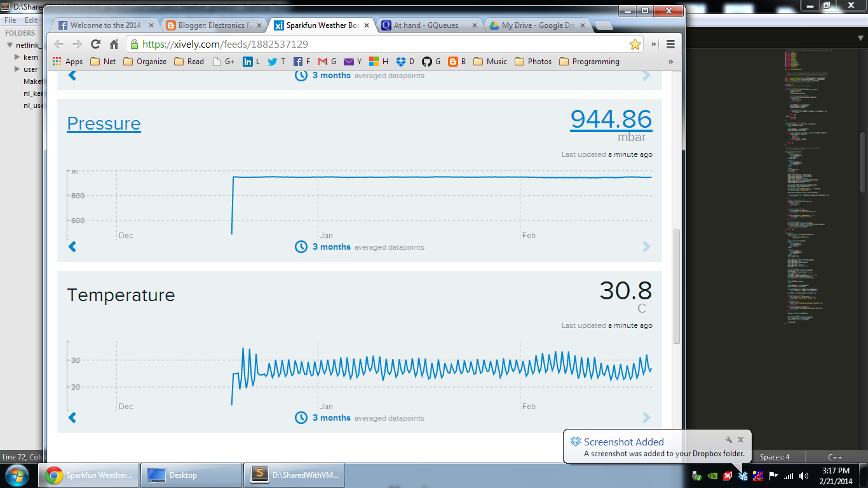Screen dimensions: 868x488
Task: Go back in time using Temperature chart left chevron
Action: tap(72, 417)
